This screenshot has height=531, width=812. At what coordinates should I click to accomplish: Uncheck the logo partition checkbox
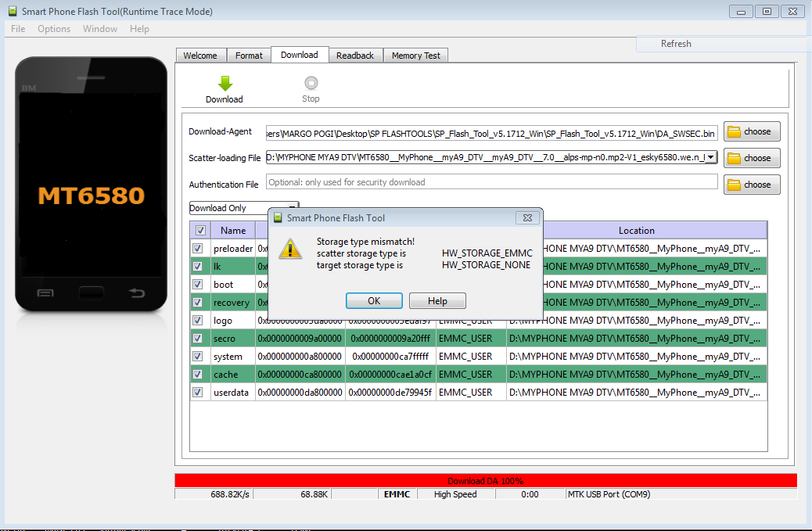tap(198, 321)
